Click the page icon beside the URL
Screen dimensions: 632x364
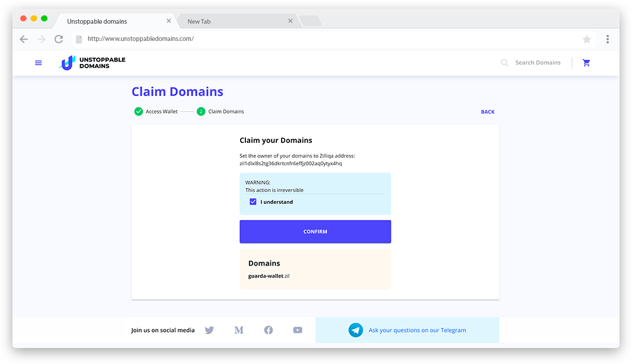coord(79,39)
